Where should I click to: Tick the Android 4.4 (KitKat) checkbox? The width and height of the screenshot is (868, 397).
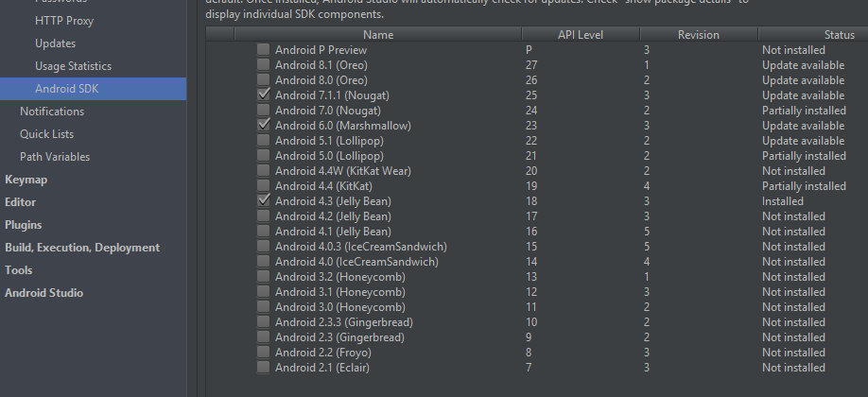coord(263,186)
